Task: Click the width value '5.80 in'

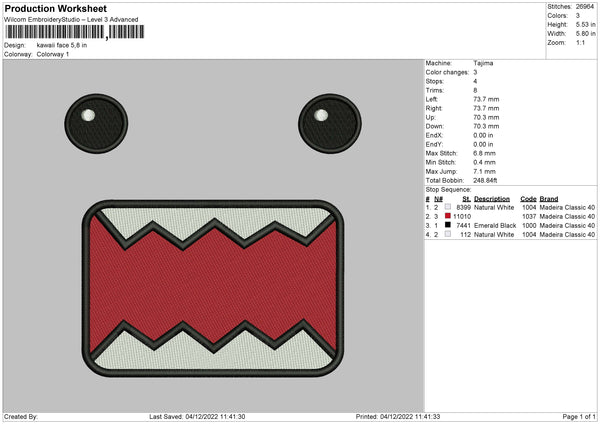Action: pyautogui.click(x=586, y=34)
